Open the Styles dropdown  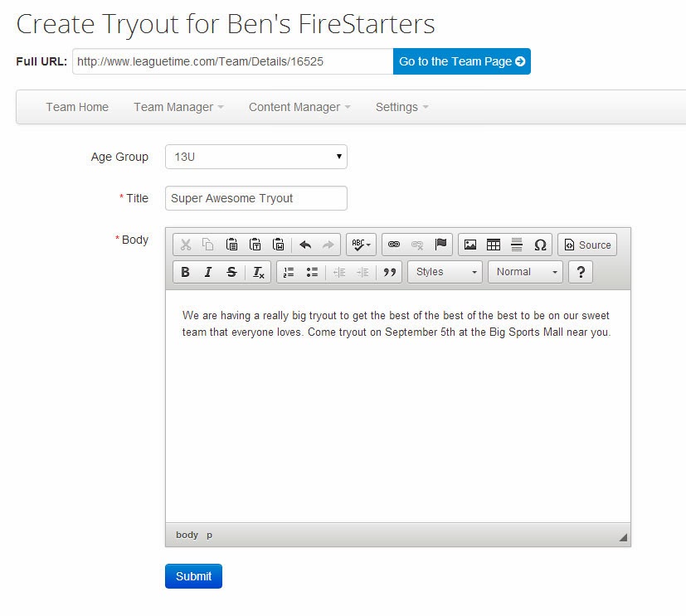coord(445,272)
